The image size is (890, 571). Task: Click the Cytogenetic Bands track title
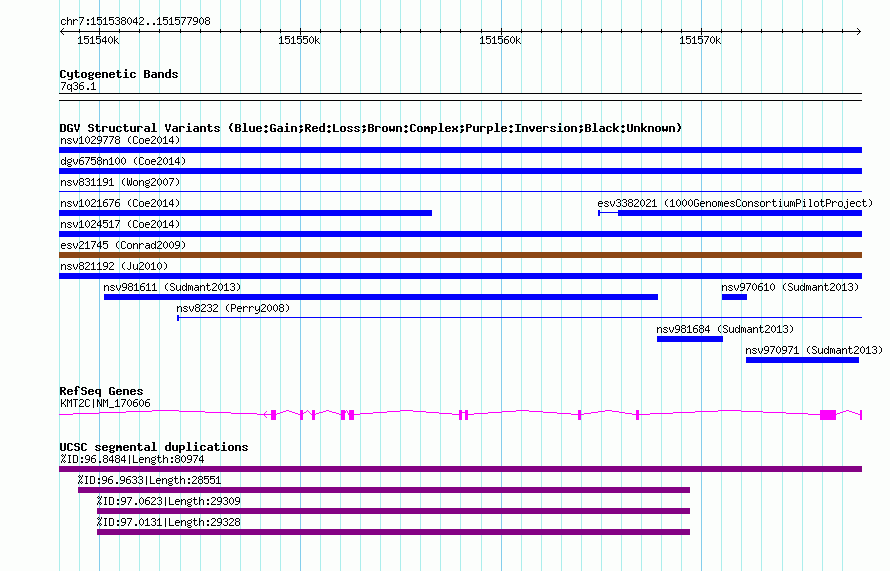tap(119, 74)
